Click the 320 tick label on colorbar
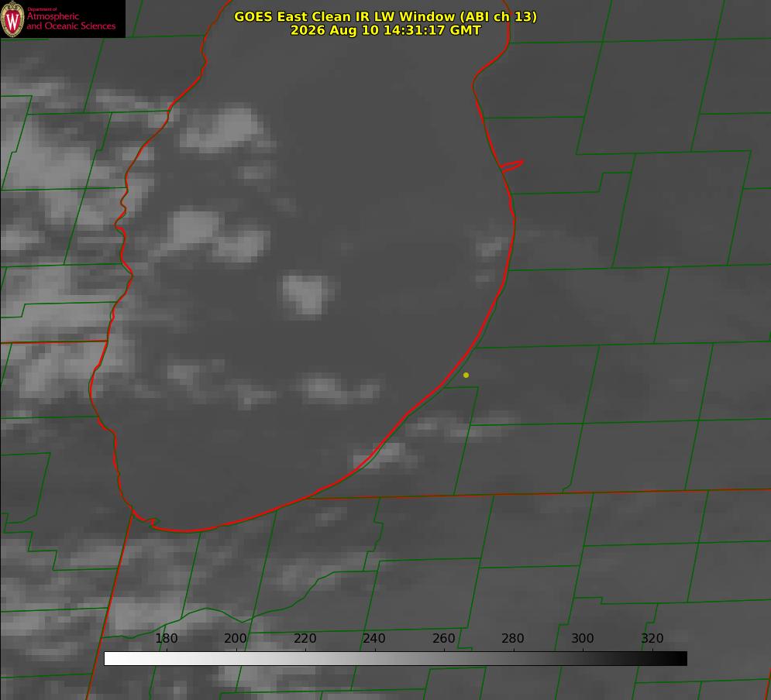This screenshot has height=700, width=771. tap(652, 638)
